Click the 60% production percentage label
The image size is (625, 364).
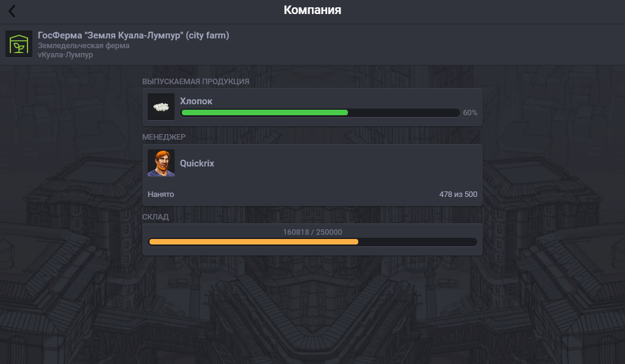[470, 113]
